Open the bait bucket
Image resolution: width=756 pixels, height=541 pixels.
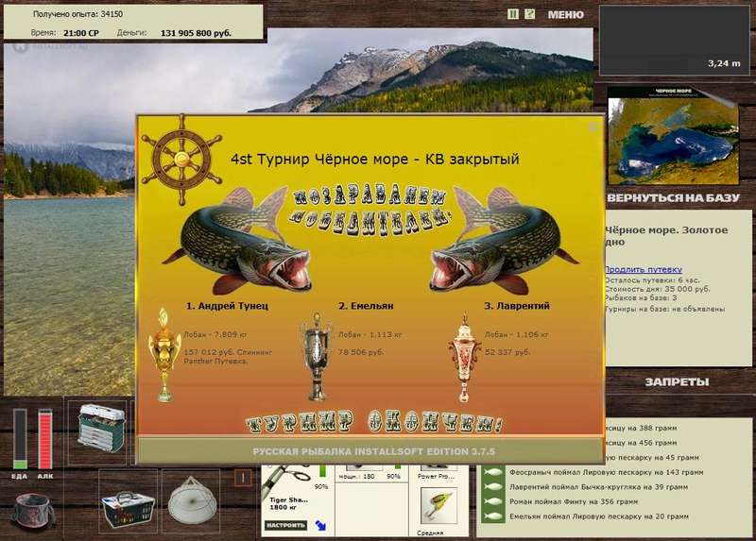click(32, 512)
